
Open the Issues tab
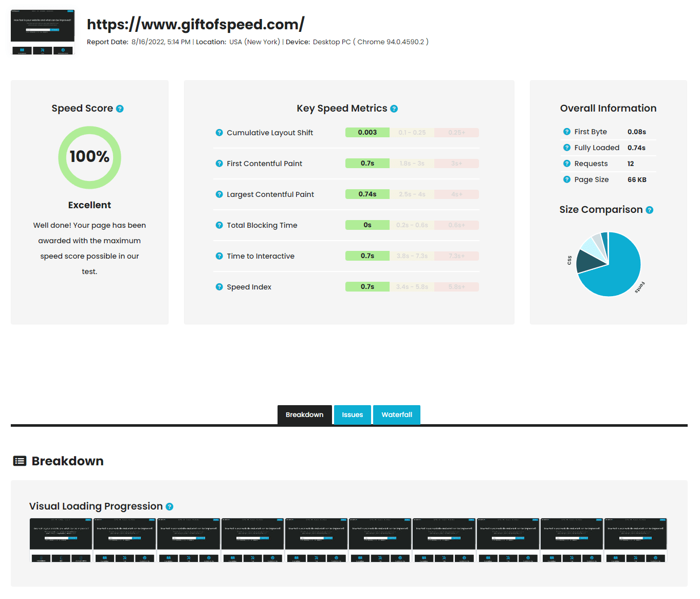pyautogui.click(x=353, y=415)
